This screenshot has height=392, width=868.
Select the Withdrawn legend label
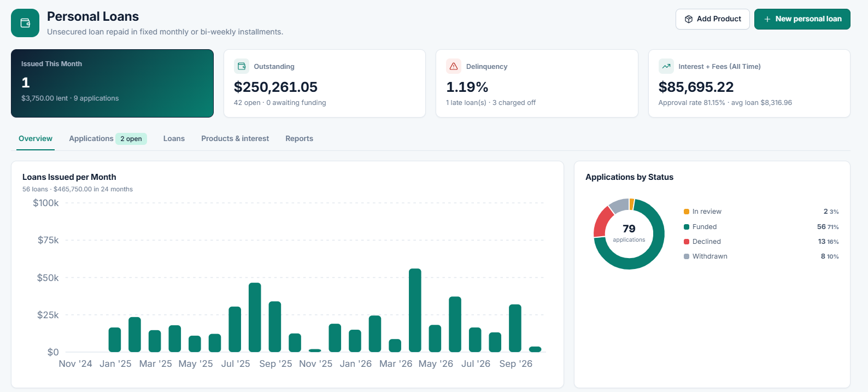point(710,256)
